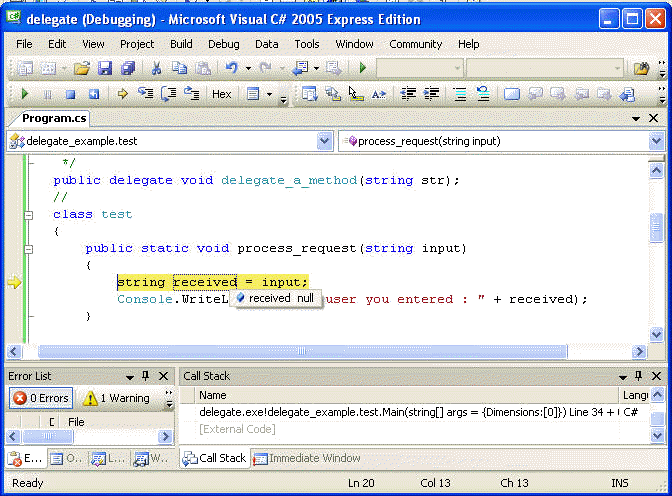Click the Break All pause icon
Image resolution: width=672 pixels, height=496 pixels.
[x=47, y=94]
